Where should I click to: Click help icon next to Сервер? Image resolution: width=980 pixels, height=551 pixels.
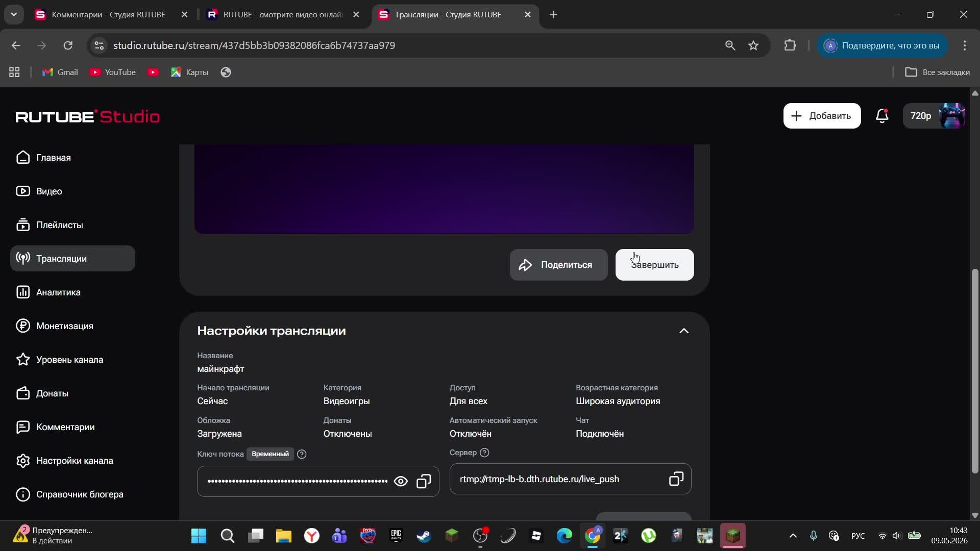pos(484,453)
